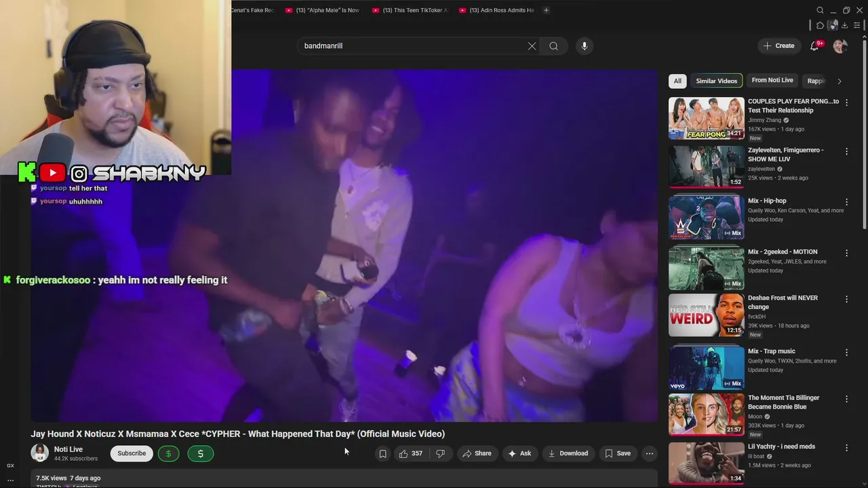The width and height of the screenshot is (868, 488).
Task: Switch to the Cenat's Fake tab
Action: (254, 10)
